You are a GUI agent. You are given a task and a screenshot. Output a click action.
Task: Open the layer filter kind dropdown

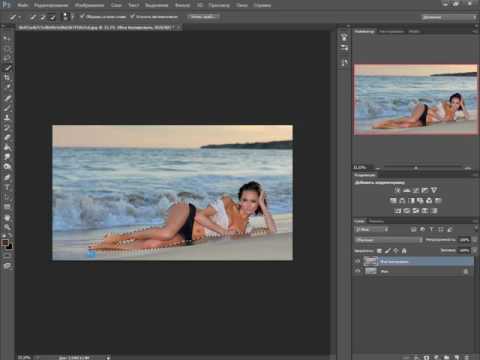point(372,230)
